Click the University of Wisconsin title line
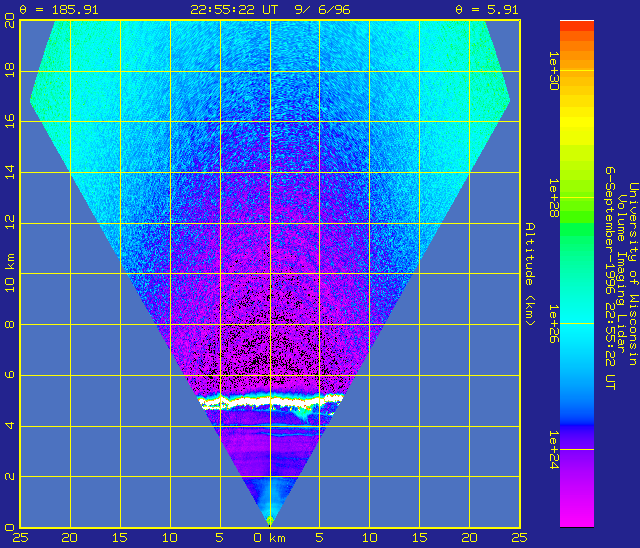The height and width of the screenshot is (548, 640). (633, 274)
